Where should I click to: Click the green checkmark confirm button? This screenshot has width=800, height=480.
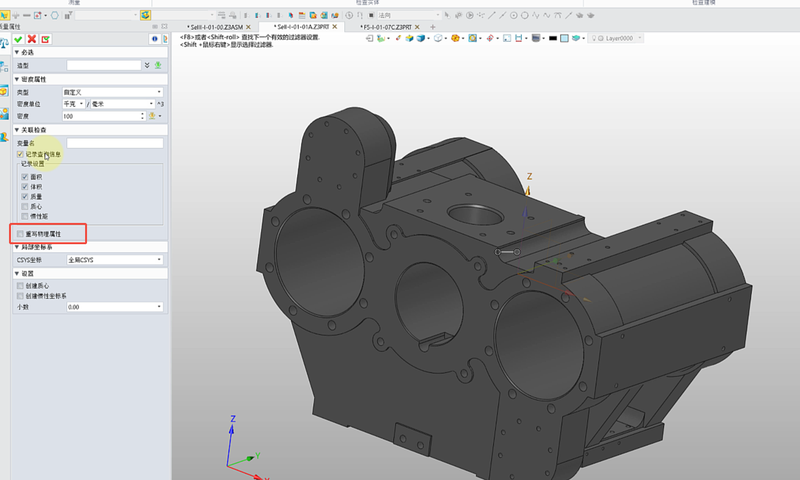[18, 38]
